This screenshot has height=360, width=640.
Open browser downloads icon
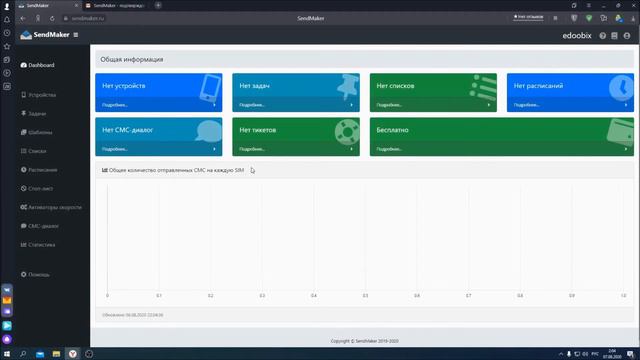click(634, 19)
